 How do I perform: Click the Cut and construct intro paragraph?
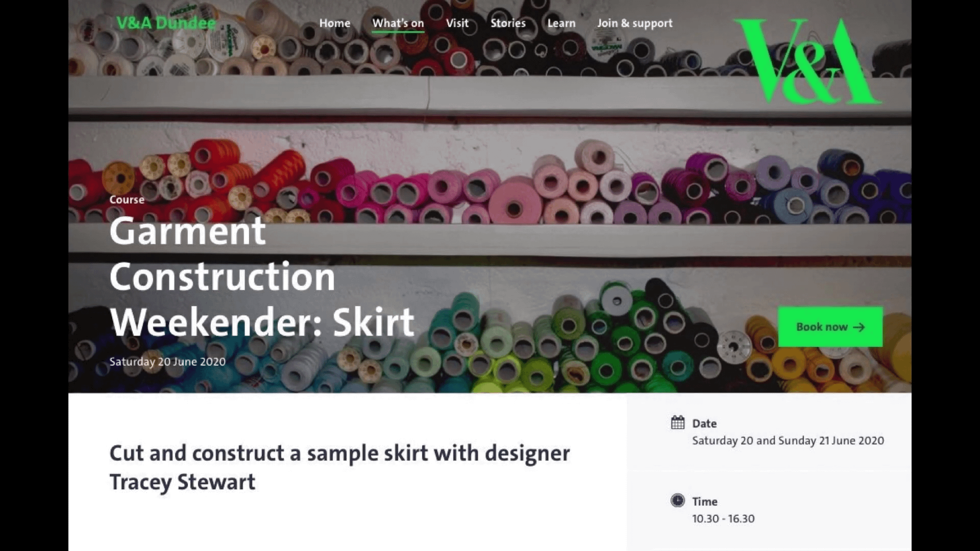pyautogui.click(x=340, y=468)
